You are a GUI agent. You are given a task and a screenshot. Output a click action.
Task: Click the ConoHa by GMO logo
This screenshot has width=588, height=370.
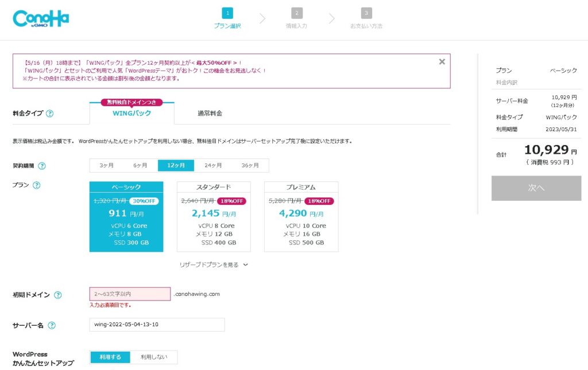point(41,18)
